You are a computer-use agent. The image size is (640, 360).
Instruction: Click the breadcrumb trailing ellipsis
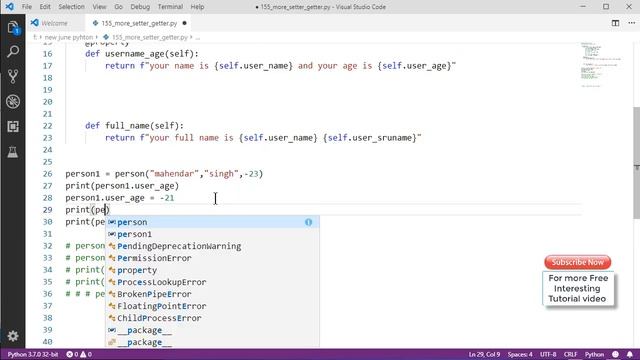(198, 37)
